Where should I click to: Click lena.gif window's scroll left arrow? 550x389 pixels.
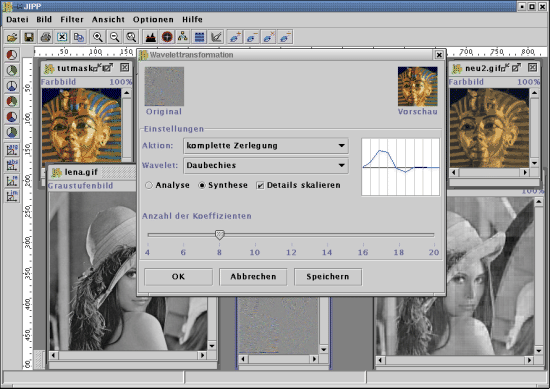point(53,355)
